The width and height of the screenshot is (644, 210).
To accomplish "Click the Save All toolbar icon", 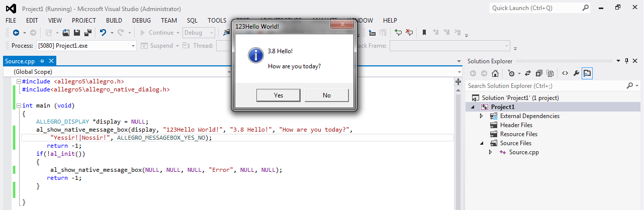I will [x=87, y=33].
